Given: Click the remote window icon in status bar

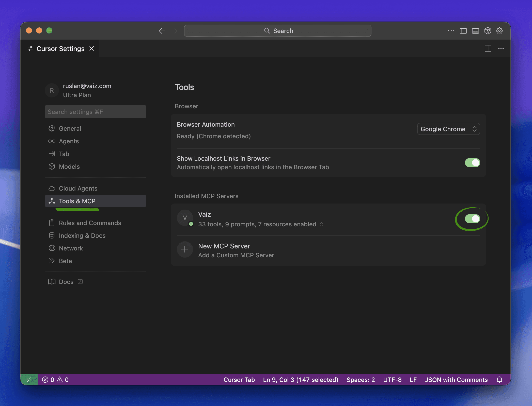Looking at the screenshot, I should (29, 380).
